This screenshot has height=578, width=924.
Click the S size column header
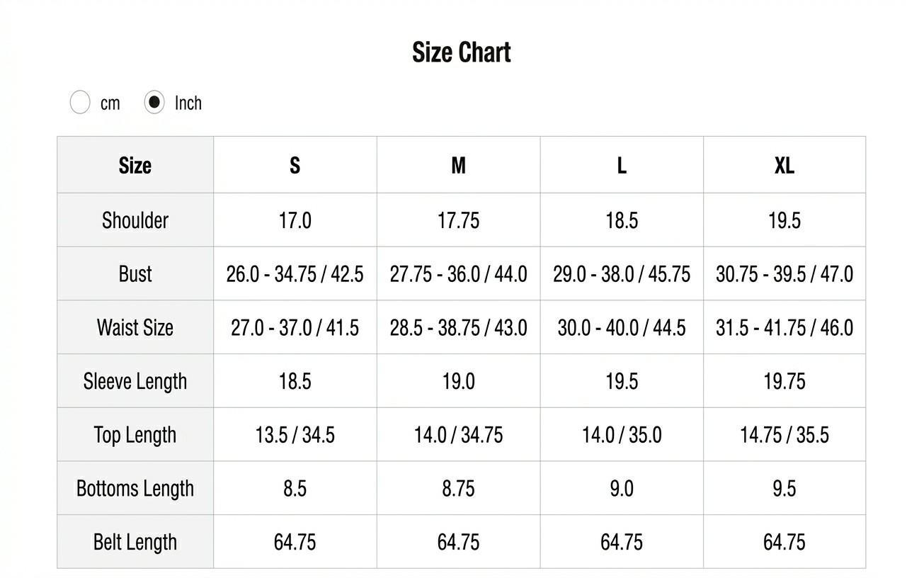tap(295, 165)
